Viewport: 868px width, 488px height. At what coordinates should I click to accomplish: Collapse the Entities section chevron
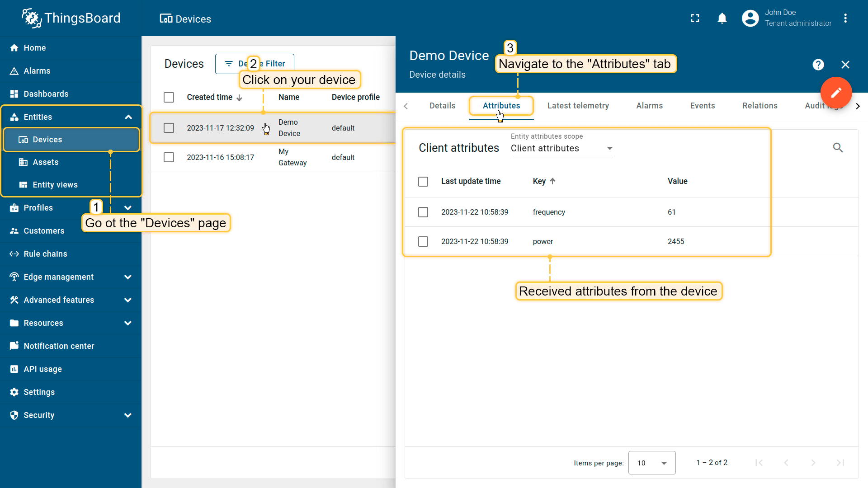click(128, 117)
